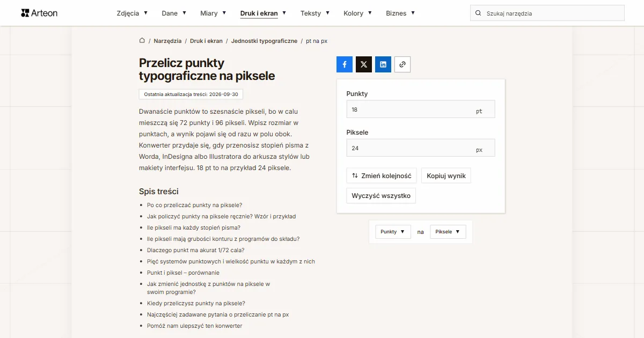This screenshot has height=338, width=644.
Task: Jump to 'Pięć systemów punktowych' section
Action: (x=231, y=261)
